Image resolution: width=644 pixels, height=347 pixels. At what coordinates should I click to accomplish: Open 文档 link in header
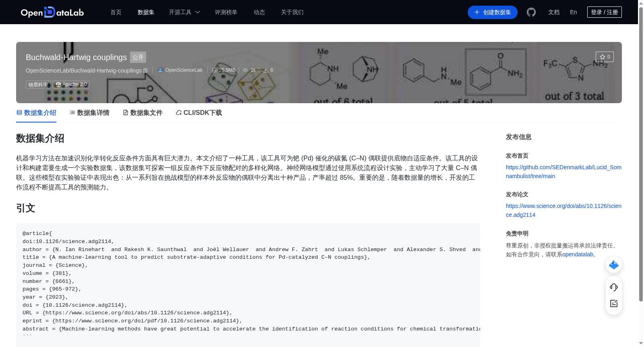(554, 12)
